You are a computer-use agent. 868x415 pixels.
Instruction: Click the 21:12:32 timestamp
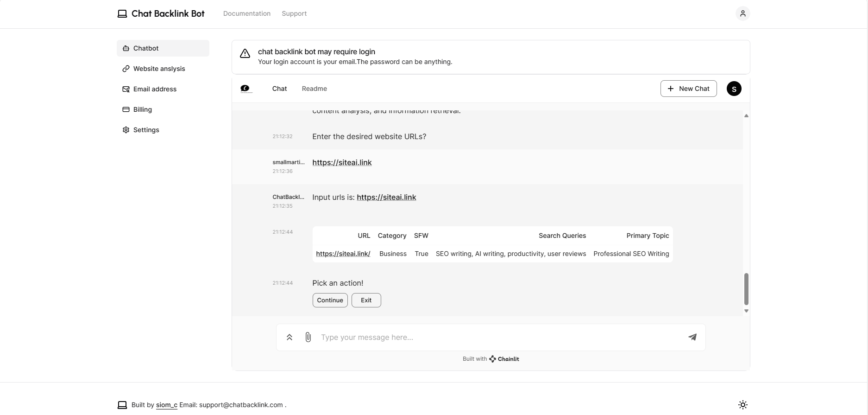(x=283, y=136)
